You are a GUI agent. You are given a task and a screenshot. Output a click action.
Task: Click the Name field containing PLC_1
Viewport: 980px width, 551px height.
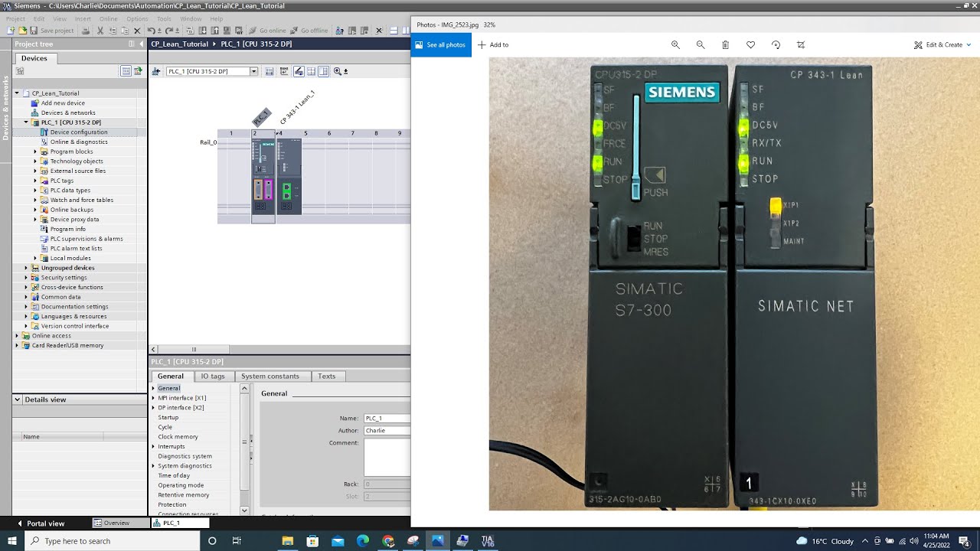click(x=387, y=419)
